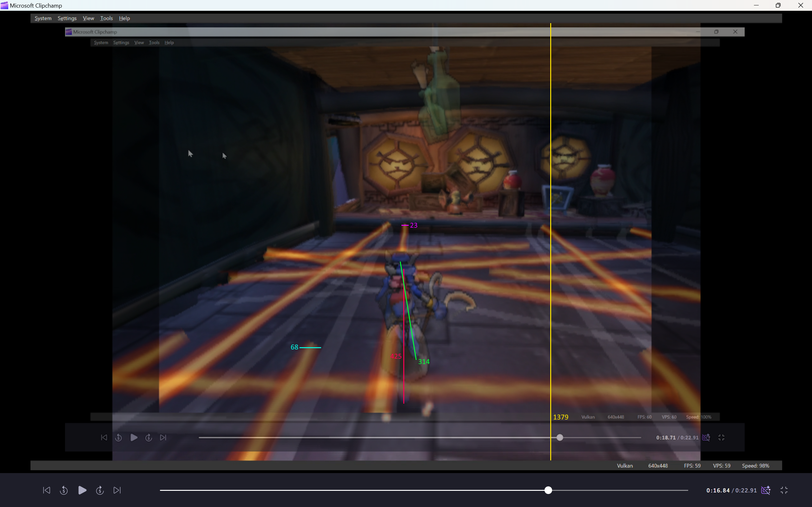812x507 pixels.
Task: Click the 0:16.84 current time readout
Action: pyautogui.click(x=718, y=490)
